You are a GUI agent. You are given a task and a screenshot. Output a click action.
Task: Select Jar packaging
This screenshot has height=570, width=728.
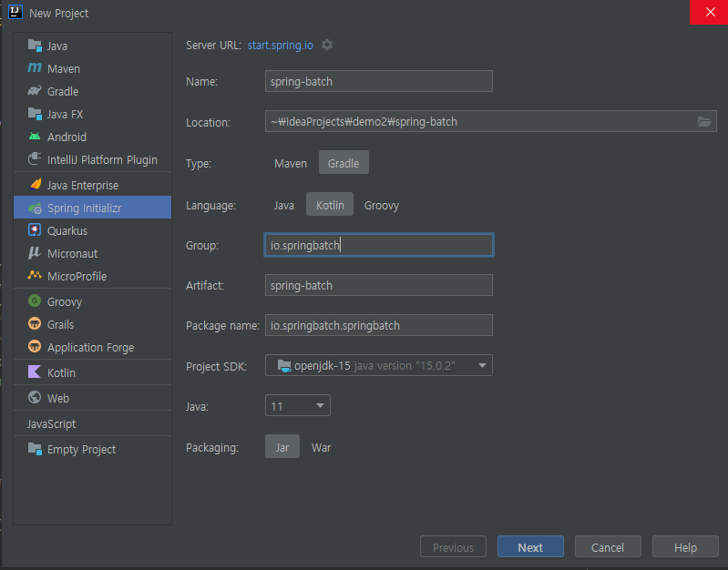click(282, 447)
